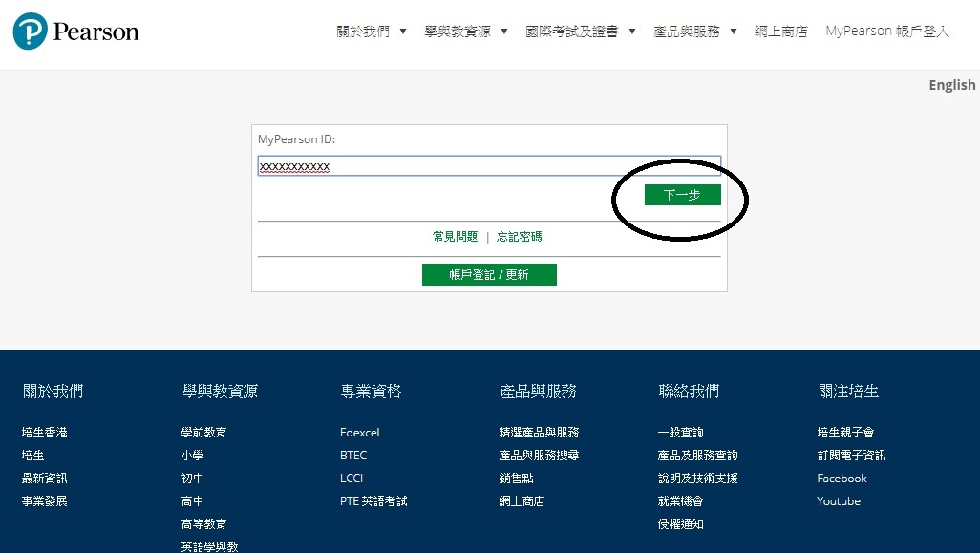Click 侵權通知 in the footer
This screenshot has width=980, height=553.
681,524
